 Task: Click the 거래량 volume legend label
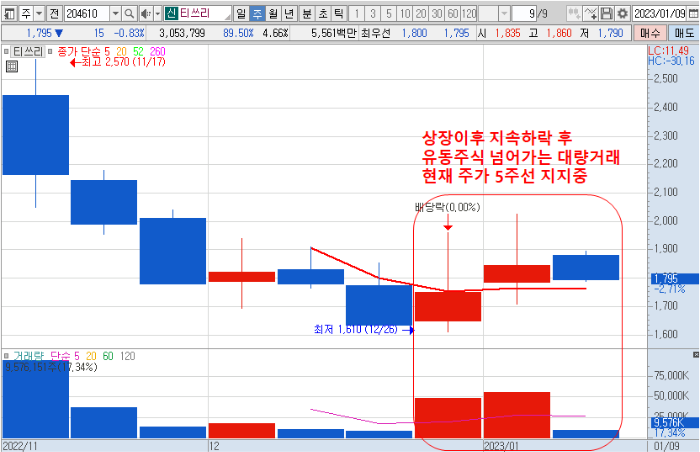point(29,356)
